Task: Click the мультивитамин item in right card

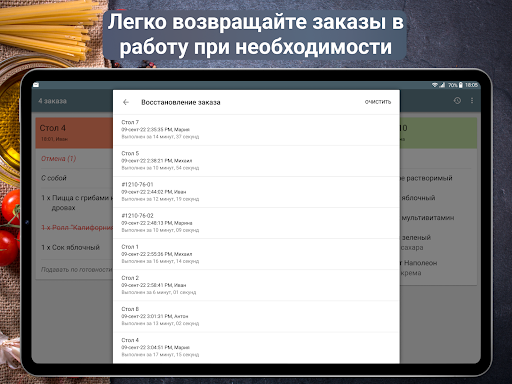Action: (427, 218)
